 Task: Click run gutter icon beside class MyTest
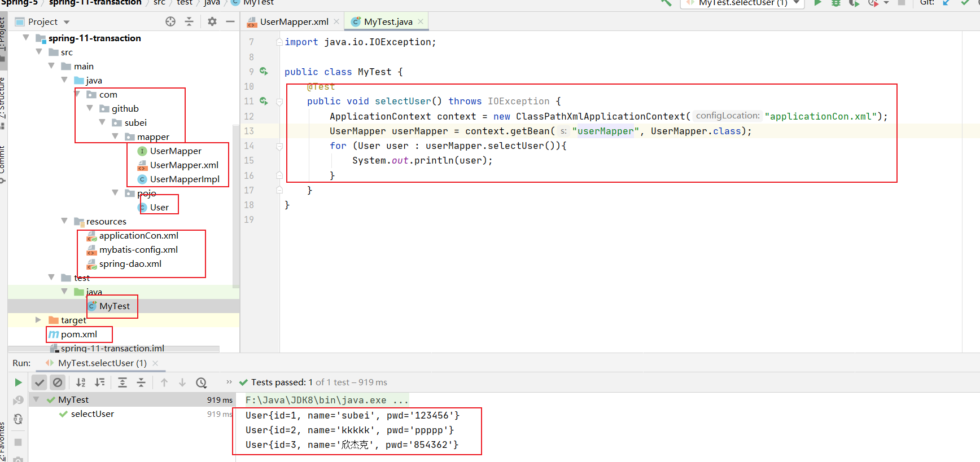pos(264,72)
